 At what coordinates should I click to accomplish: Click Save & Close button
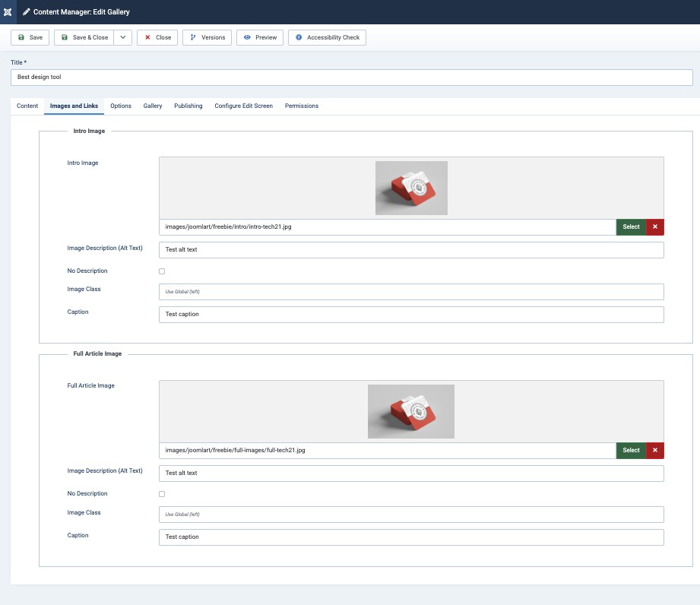84,37
